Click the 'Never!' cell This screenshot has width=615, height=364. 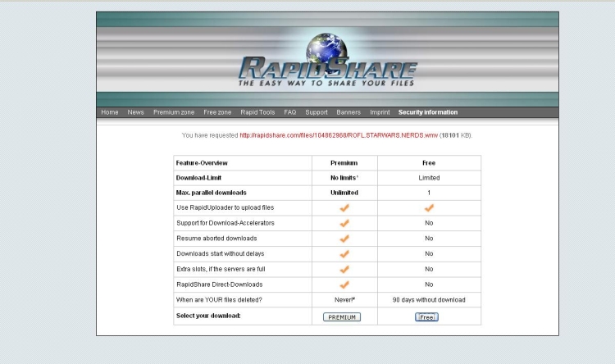tap(344, 300)
